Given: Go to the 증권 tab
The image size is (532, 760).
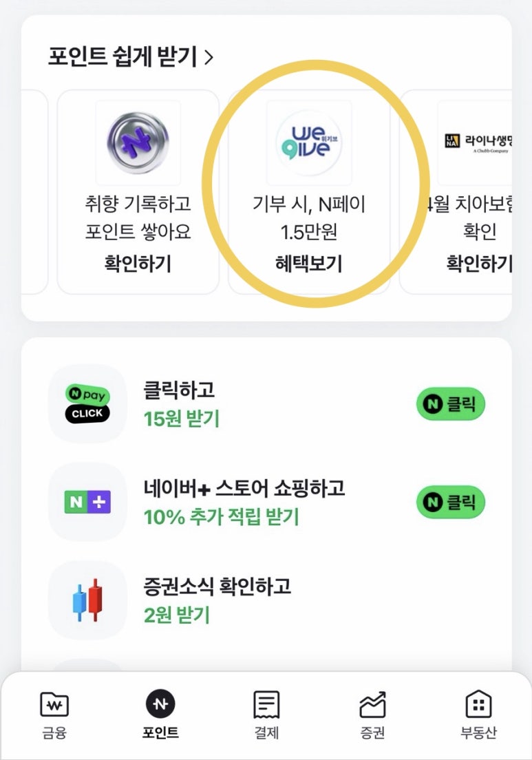Looking at the screenshot, I should [372, 715].
